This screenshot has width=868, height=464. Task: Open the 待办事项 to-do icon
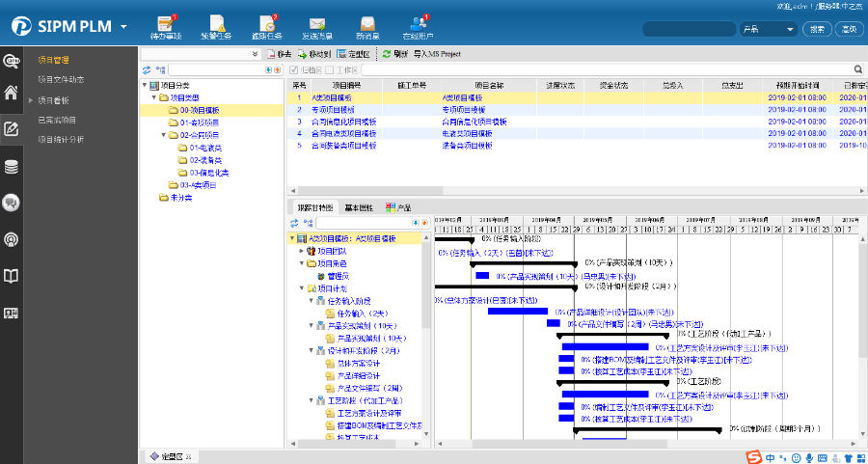[165, 23]
